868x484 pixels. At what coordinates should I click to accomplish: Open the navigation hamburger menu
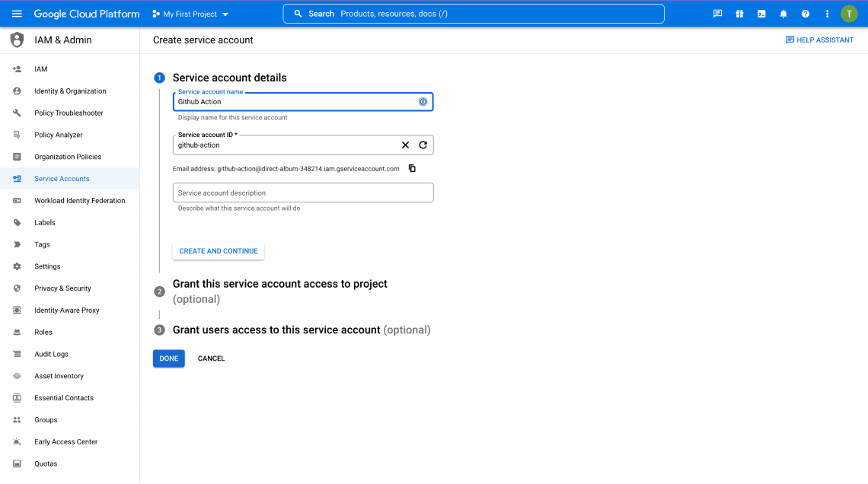point(17,13)
